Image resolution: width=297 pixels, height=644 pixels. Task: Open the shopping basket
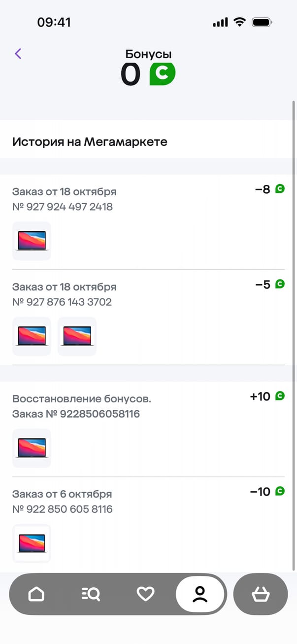click(260, 595)
